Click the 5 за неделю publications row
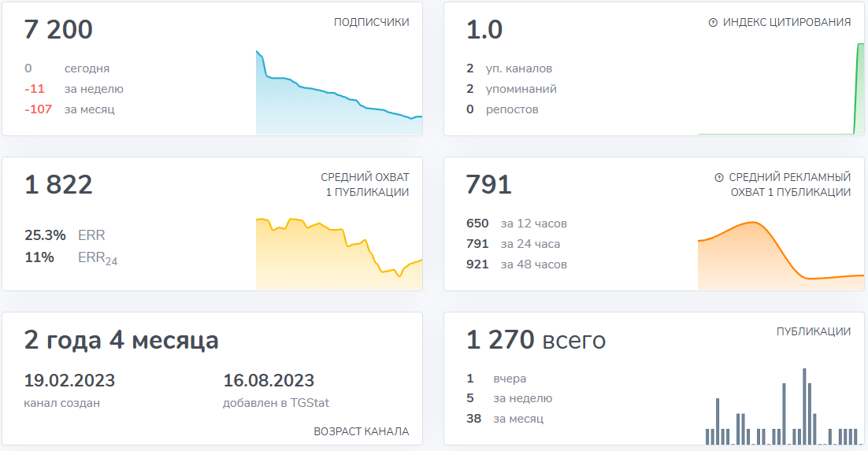This screenshot has width=868, height=451. point(510,398)
